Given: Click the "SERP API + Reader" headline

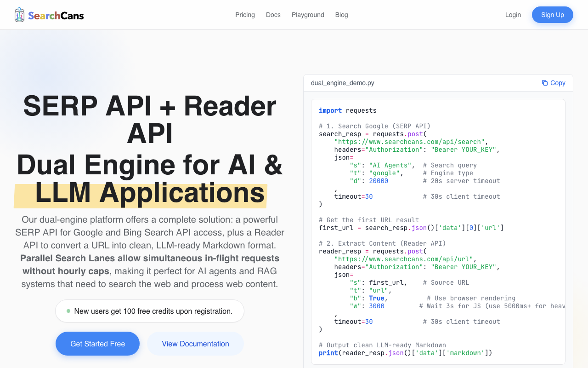Looking at the screenshot, I should click(x=150, y=106).
